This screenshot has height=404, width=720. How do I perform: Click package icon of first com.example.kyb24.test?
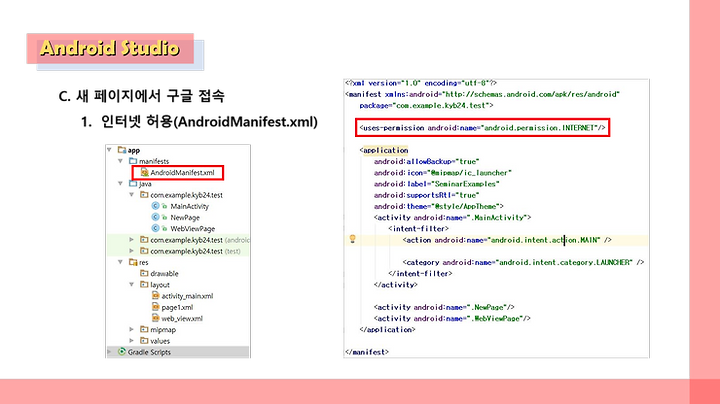[x=144, y=195]
